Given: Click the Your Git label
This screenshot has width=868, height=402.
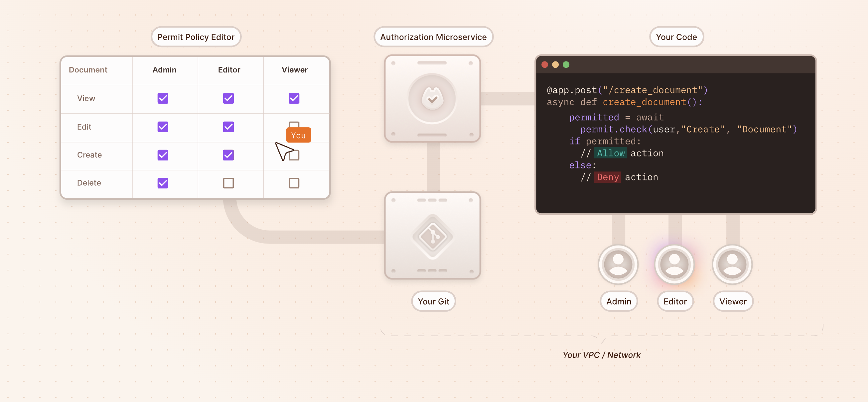Looking at the screenshot, I should (x=433, y=301).
